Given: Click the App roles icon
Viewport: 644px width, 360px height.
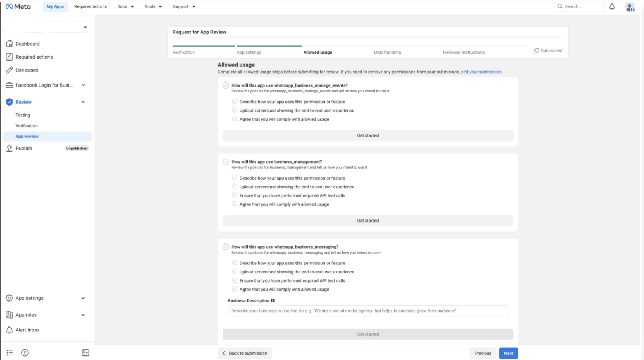Looking at the screenshot, I should [9, 315].
